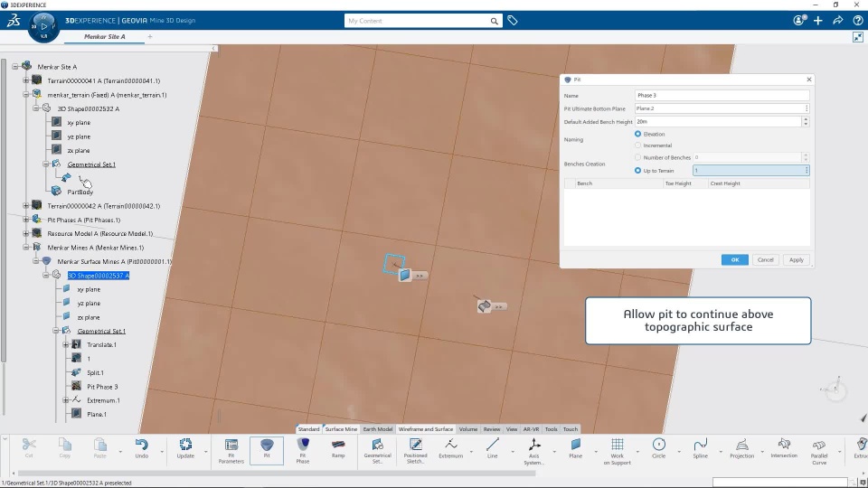Click the Name field containing Phase 3

point(722,95)
